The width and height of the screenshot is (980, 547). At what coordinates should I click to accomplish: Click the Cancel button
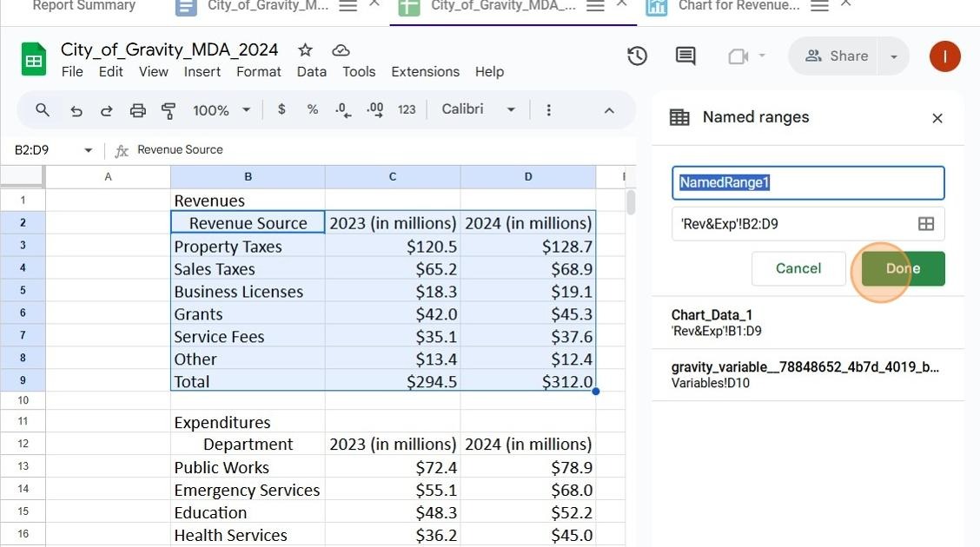798,268
